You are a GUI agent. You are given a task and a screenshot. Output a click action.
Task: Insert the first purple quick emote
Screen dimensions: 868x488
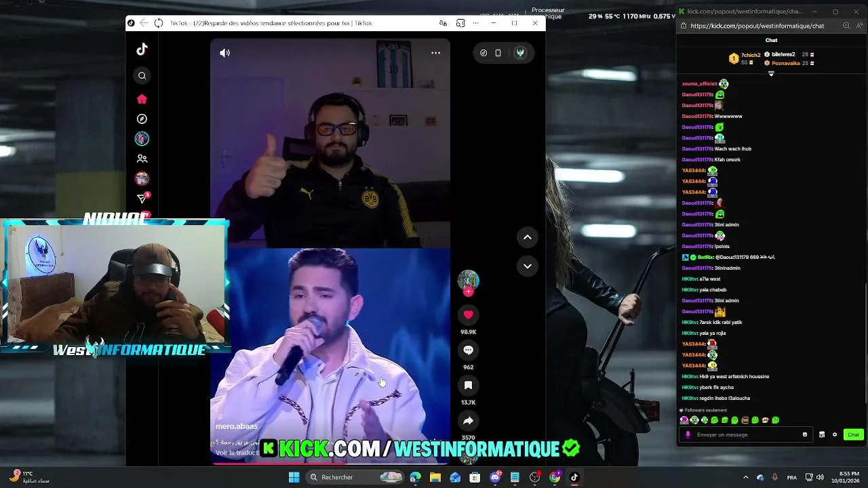pos(684,420)
